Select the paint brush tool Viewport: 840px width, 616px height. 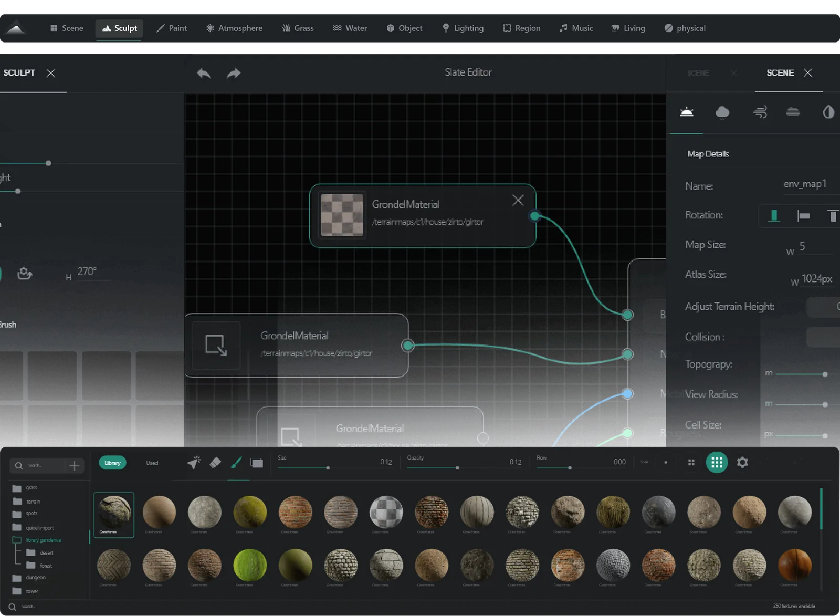[236, 463]
